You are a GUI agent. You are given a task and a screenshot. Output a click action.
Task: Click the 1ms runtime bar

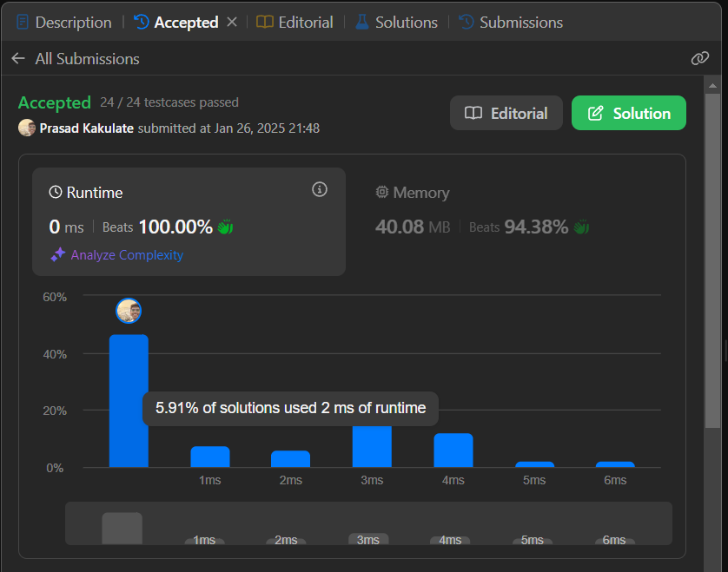(x=210, y=457)
